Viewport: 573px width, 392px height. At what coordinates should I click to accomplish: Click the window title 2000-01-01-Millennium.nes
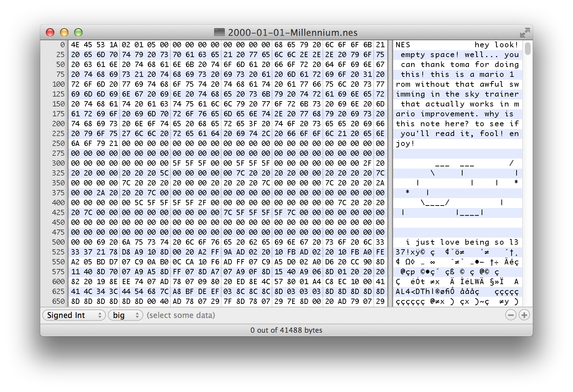(292, 33)
